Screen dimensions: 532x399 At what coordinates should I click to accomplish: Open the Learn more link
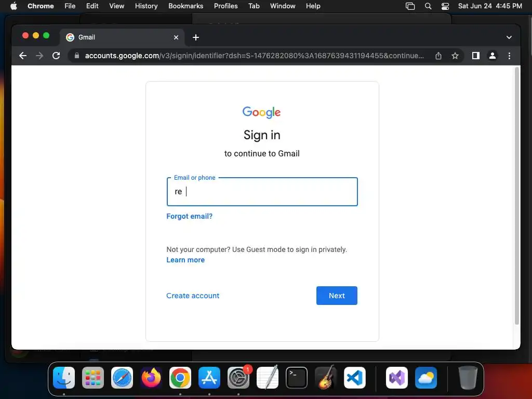click(x=185, y=260)
